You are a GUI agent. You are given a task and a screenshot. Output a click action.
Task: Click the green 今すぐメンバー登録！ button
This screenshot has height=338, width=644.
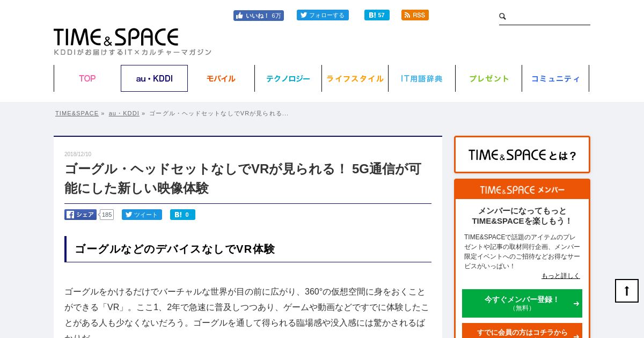(522, 303)
